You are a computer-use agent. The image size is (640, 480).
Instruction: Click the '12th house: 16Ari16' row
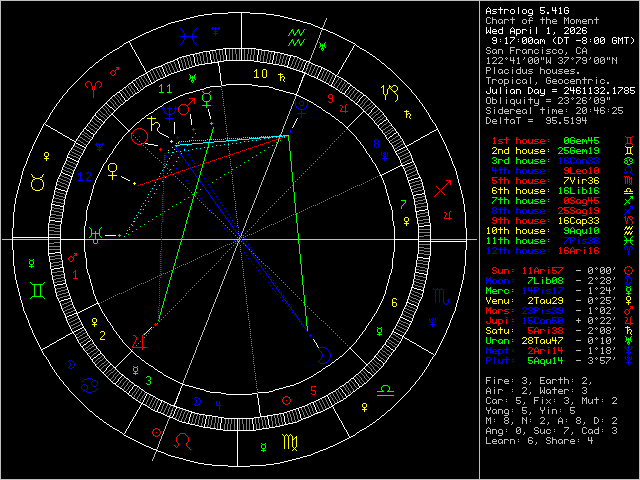pos(542,251)
